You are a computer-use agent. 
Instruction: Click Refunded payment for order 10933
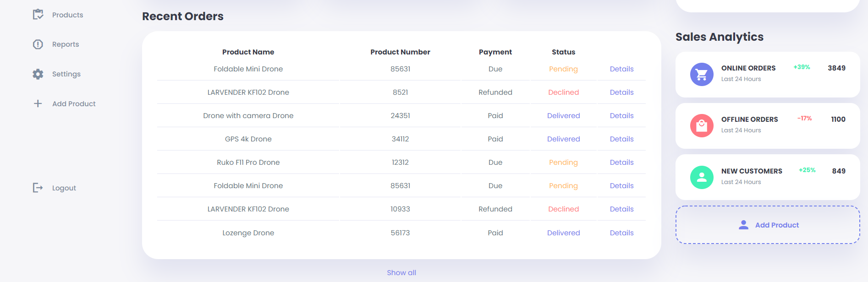(495, 209)
